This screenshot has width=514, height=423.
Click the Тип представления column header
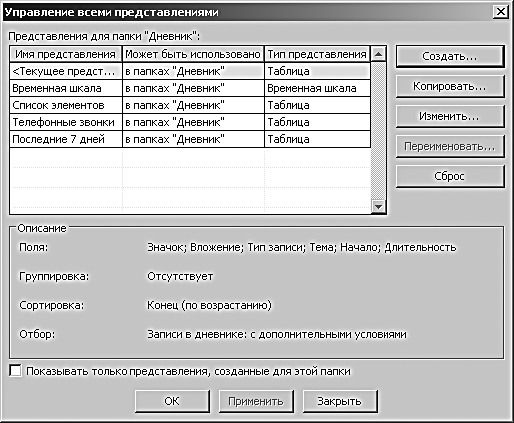tap(317, 54)
